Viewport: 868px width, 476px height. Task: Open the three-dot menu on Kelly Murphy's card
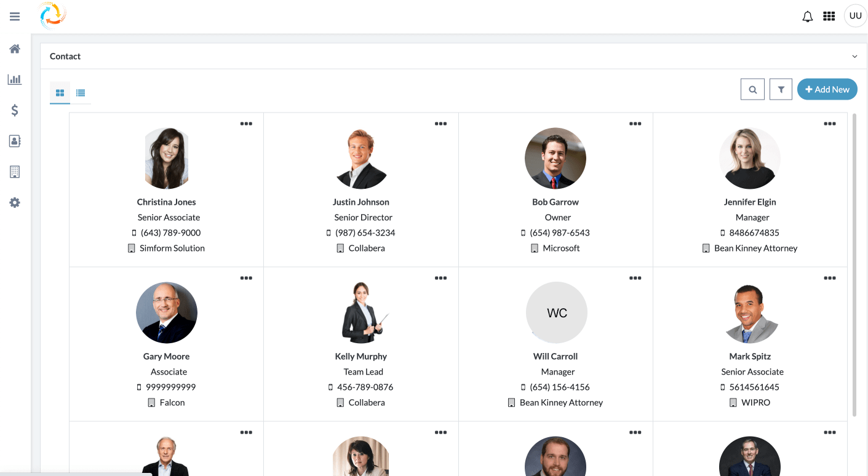[x=440, y=277]
